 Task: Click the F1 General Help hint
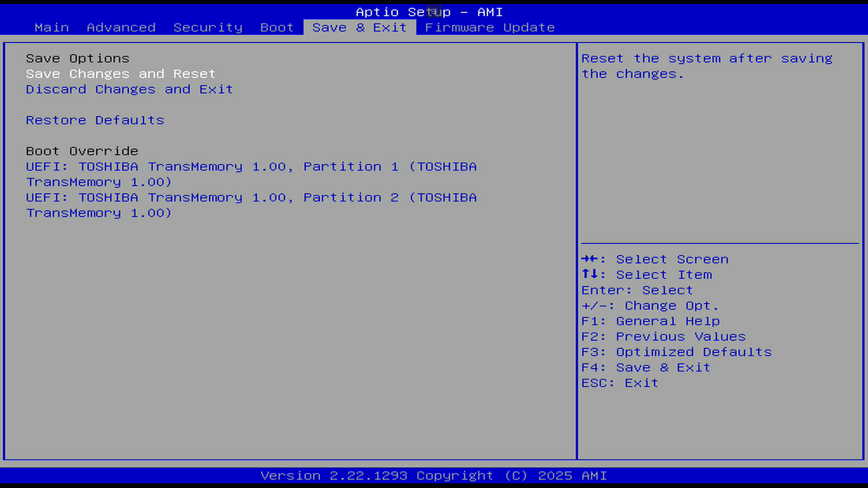(650, 321)
